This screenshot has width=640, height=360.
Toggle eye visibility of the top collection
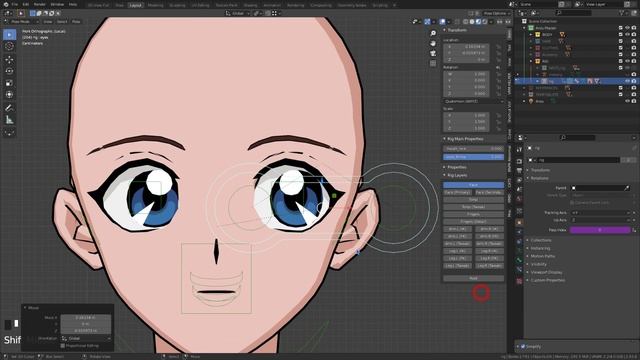(627, 28)
